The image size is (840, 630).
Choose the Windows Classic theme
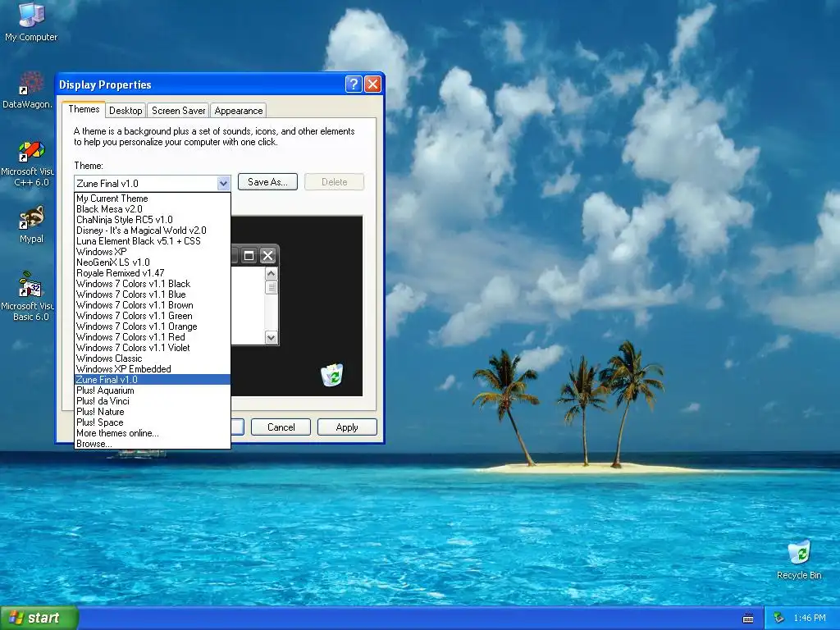coord(153,358)
